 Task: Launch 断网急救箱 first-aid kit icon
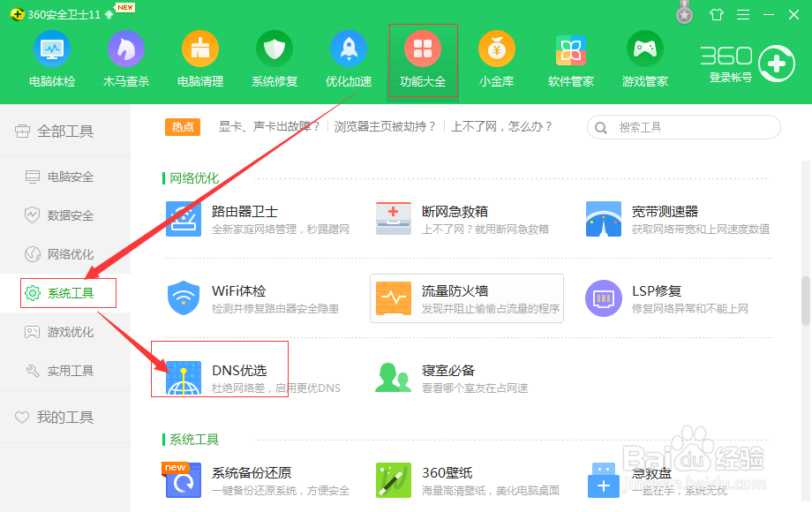click(394, 219)
